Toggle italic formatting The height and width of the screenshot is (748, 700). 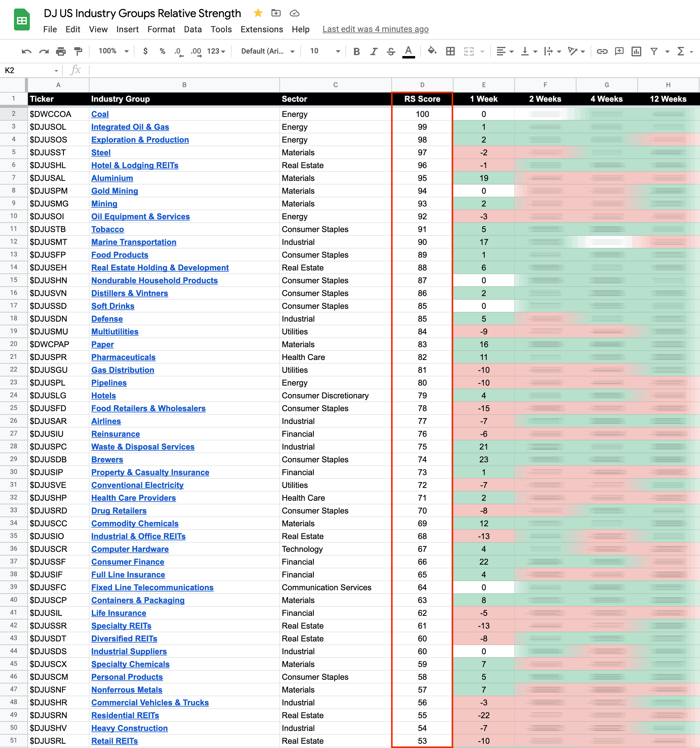374,51
